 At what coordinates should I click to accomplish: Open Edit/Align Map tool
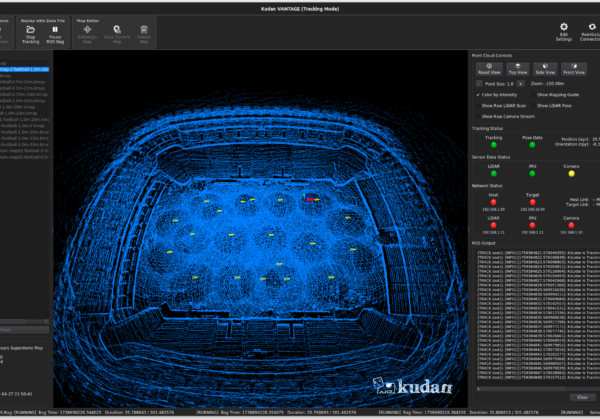point(87,28)
